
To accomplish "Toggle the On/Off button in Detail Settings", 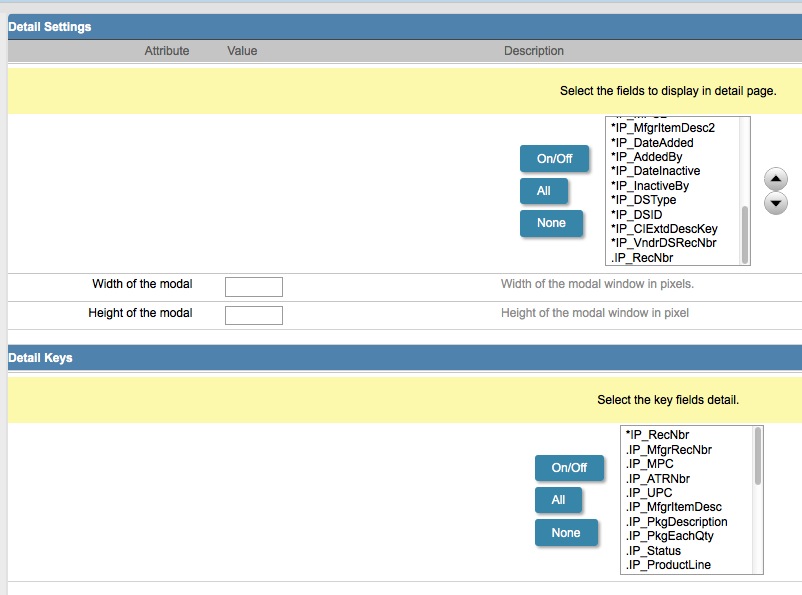I will (x=553, y=158).
